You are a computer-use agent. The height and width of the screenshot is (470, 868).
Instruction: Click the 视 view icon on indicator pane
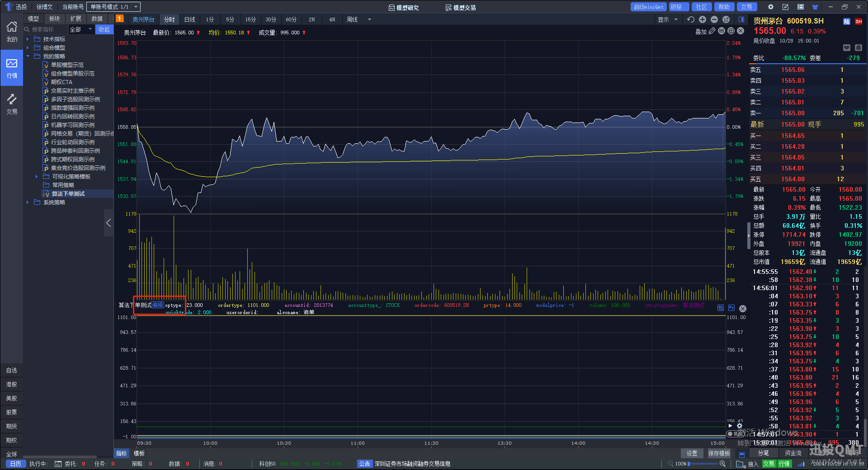click(x=721, y=308)
